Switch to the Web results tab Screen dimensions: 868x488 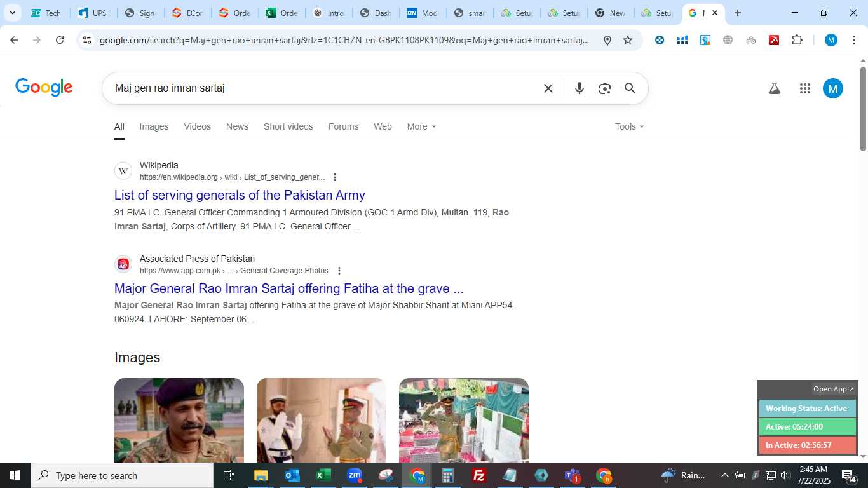pos(383,126)
